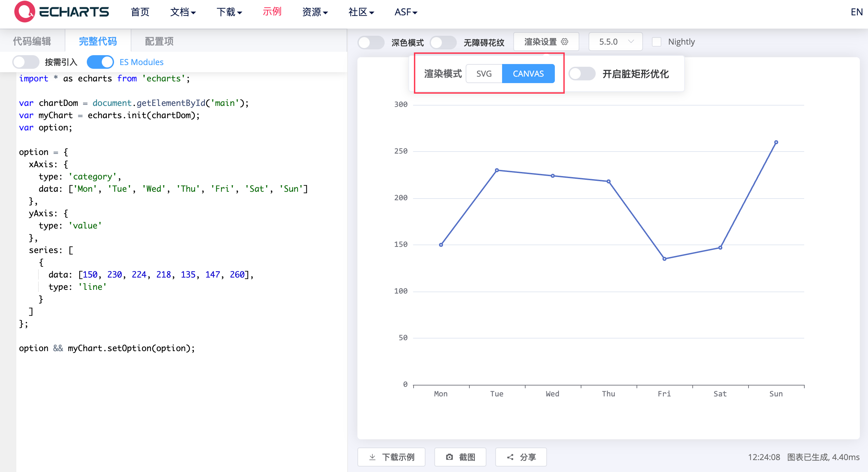This screenshot has height=472, width=868.
Task: Click the Tue data point on chart
Action: (x=497, y=170)
